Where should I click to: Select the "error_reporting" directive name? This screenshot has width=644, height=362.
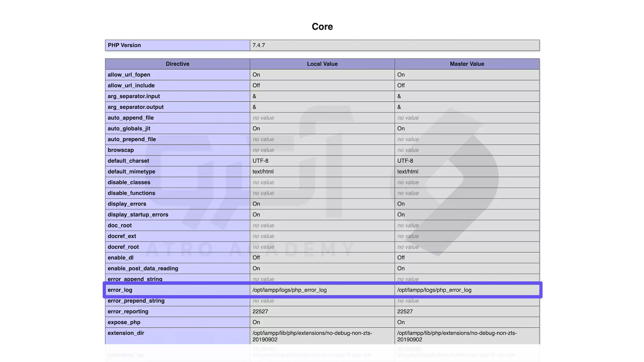[128, 311]
